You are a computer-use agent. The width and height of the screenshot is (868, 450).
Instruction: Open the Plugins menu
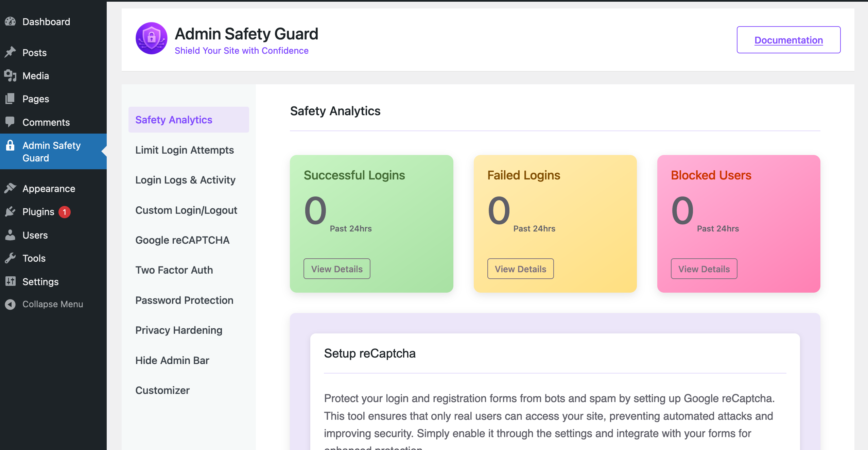click(53, 212)
